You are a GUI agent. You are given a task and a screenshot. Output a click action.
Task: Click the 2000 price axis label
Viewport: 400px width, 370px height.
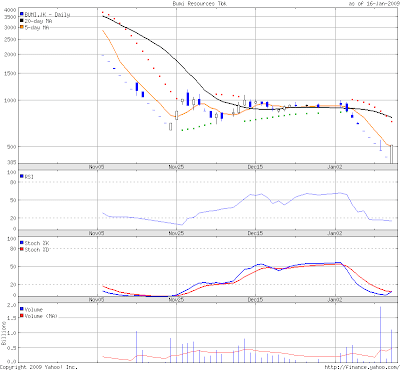pos(10,54)
